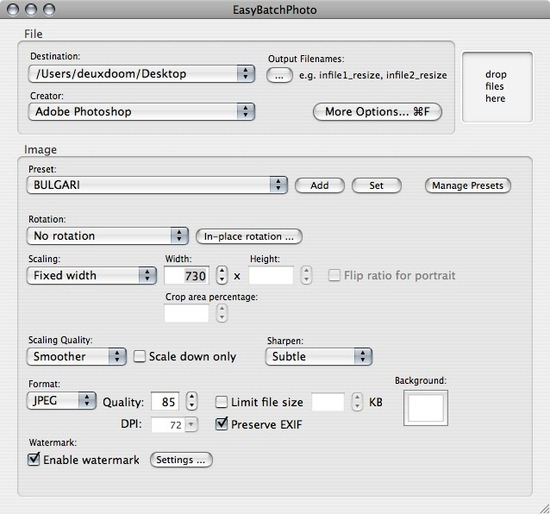Open the Sharpen dropdown showing Subtle

pos(318,356)
